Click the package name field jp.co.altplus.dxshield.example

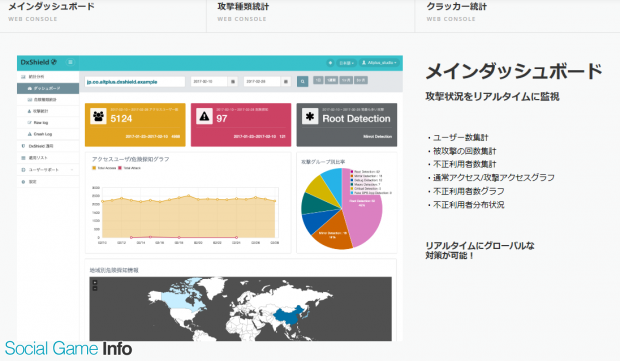click(x=135, y=82)
